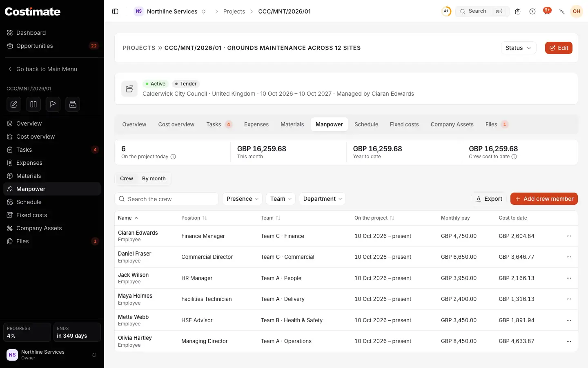Open row actions for Jack Wilson
Screen dimensions: 588x368
click(569, 278)
